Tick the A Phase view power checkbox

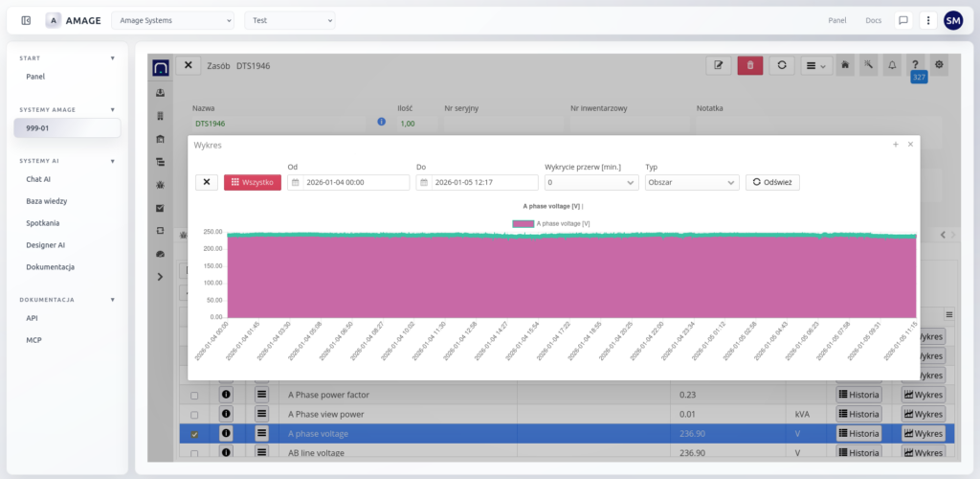click(194, 415)
